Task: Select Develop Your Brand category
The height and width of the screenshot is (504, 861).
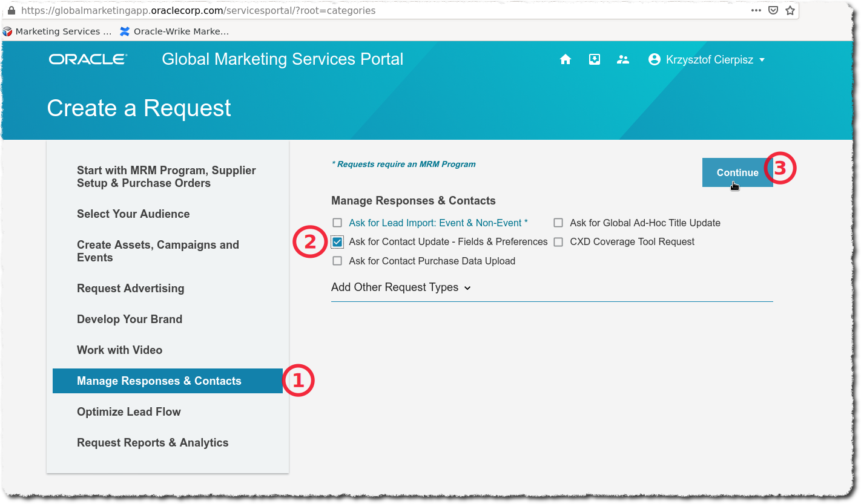Action: coord(130,319)
